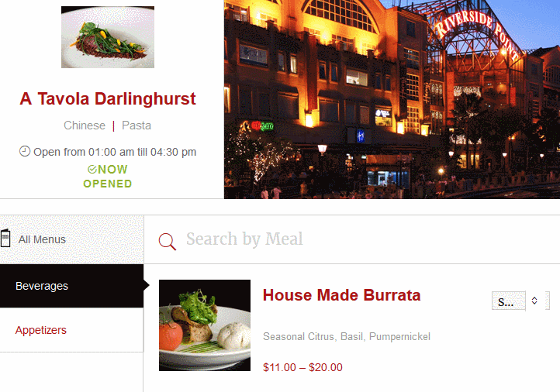The height and width of the screenshot is (392, 560).
Task: Click the red search magnifier icon
Action: pos(167,242)
